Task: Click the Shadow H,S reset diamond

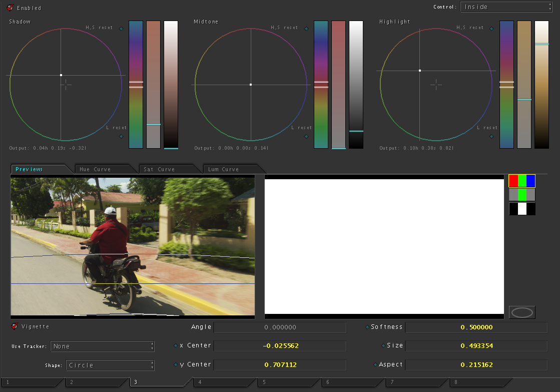Action: click(121, 29)
